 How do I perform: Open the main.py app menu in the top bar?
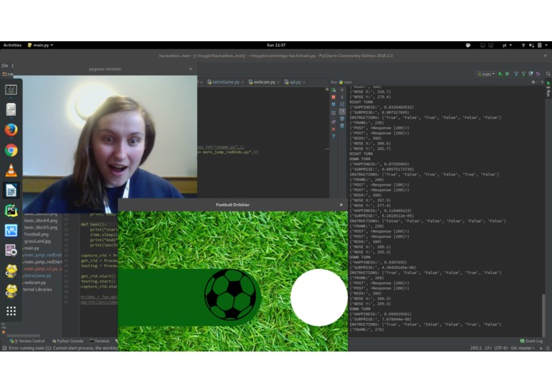41,45
